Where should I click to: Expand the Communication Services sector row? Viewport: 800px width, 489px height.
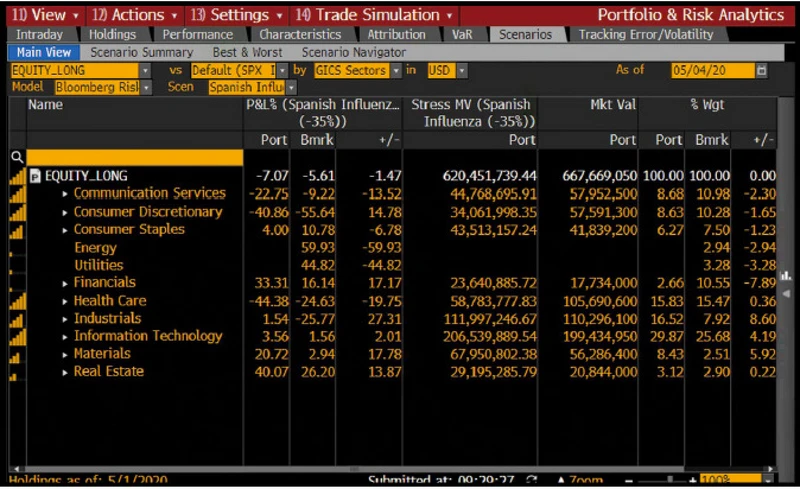(x=66, y=194)
